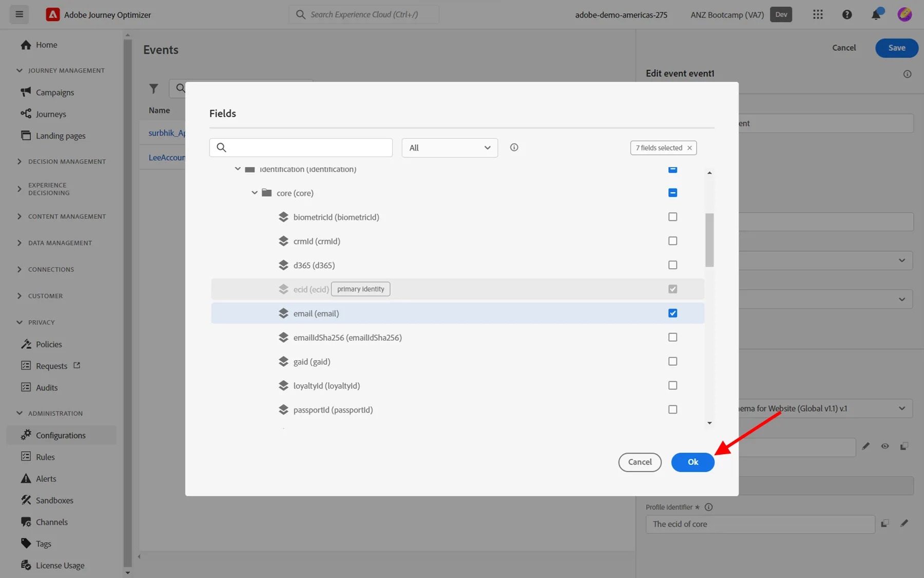Image resolution: width=924 pixels, height=578 pixels.
Task: Open the user profile avatar
Action: 904,14
